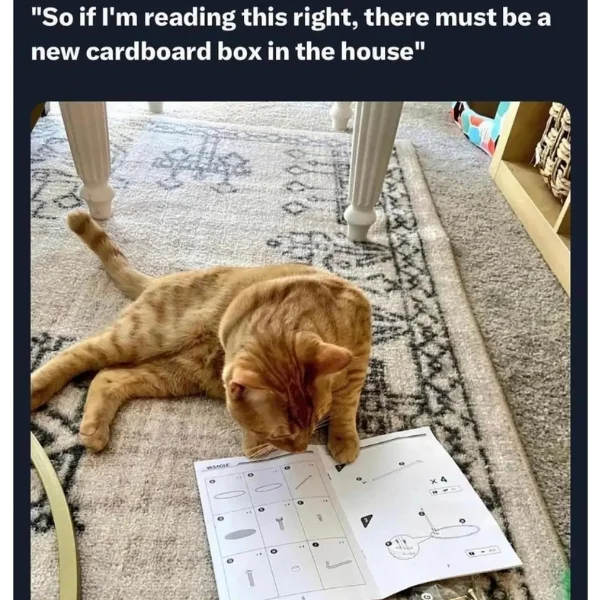Click the G label on hardware bag

(426, 597)
